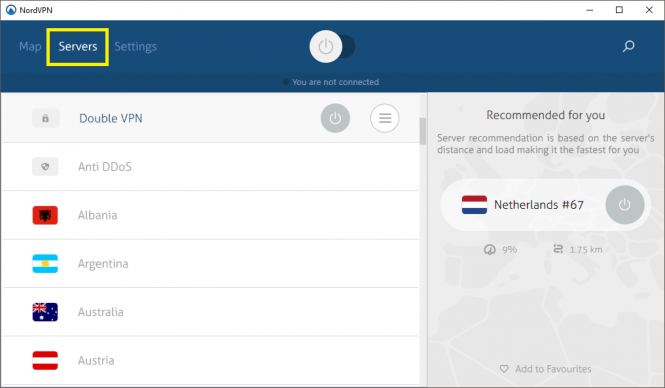Connect to Netherlands #67 via power button
The height and width of the screenshot is (388, 665).
click(625, 205)
